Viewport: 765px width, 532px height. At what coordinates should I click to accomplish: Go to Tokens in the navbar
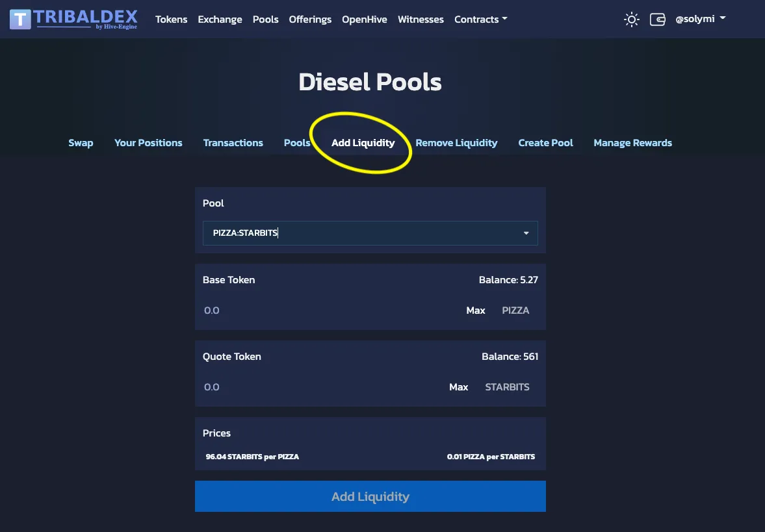(171, 19)
